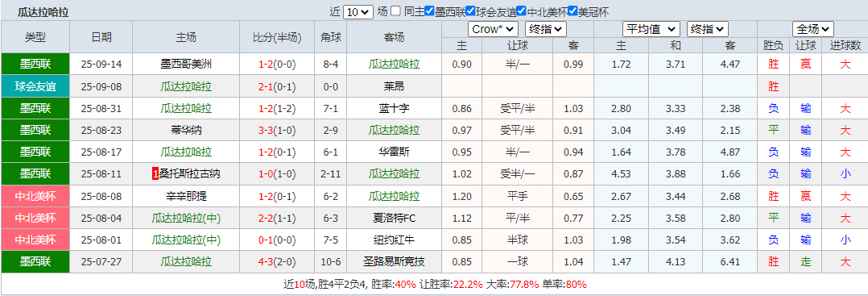Screen dimensions: 868x296
Task: Click the away team 圣路易斯竞技
Action: tap(394, 261)
